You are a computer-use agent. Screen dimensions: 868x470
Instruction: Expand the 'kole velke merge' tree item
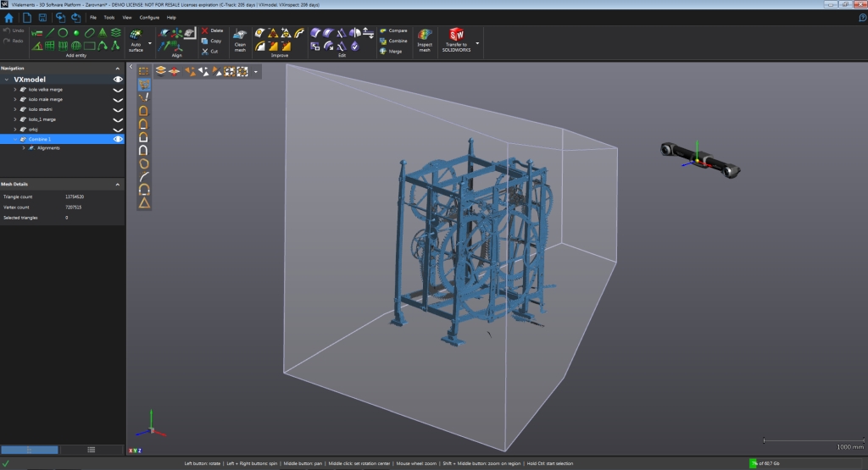15,89
